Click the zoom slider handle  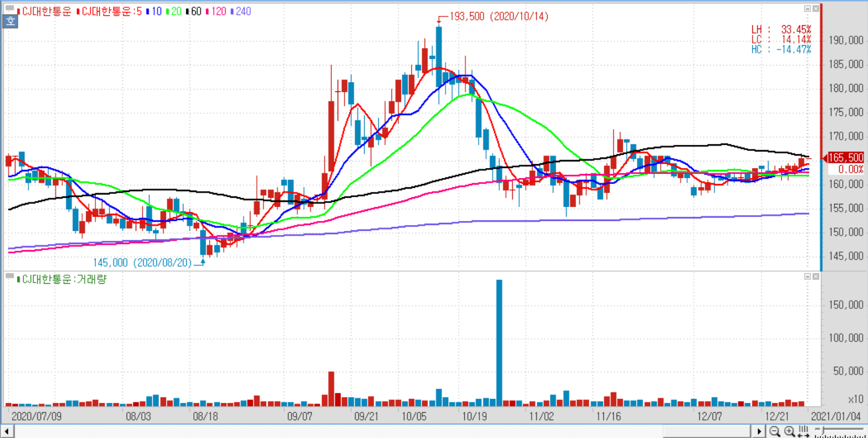coord(822,431)
